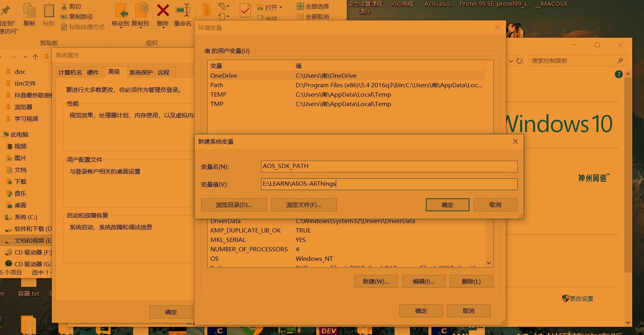Click 新建(W)... system variable button
The image size is (644, 335).
376,281
